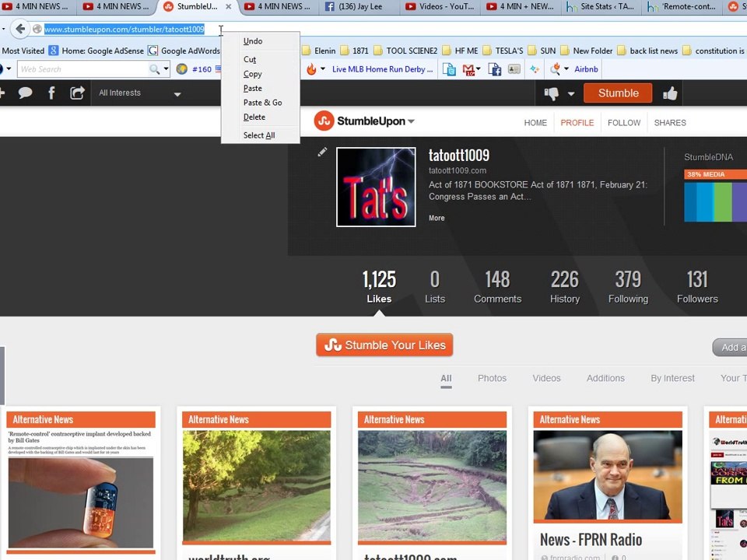View the 379 Following stat
The image size is (747, 560).
pos(628,287)
